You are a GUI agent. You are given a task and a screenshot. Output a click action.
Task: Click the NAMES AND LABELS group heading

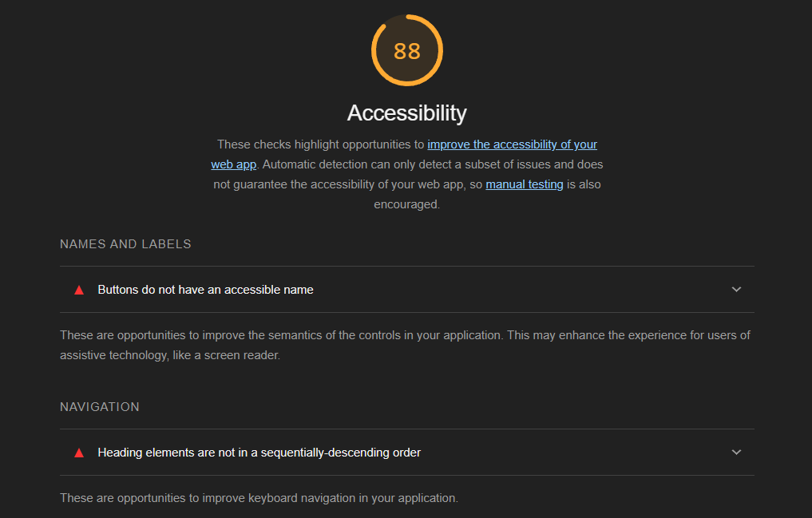point(125,244)
